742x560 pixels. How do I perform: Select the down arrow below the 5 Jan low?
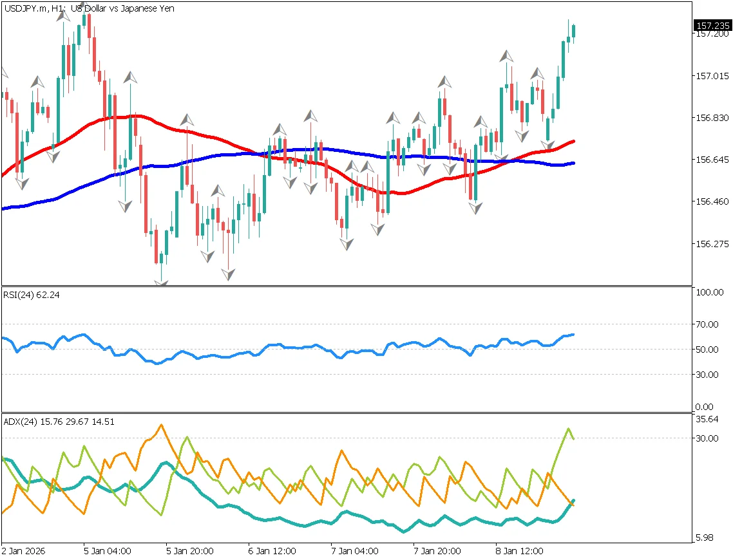tap(160, 281)
